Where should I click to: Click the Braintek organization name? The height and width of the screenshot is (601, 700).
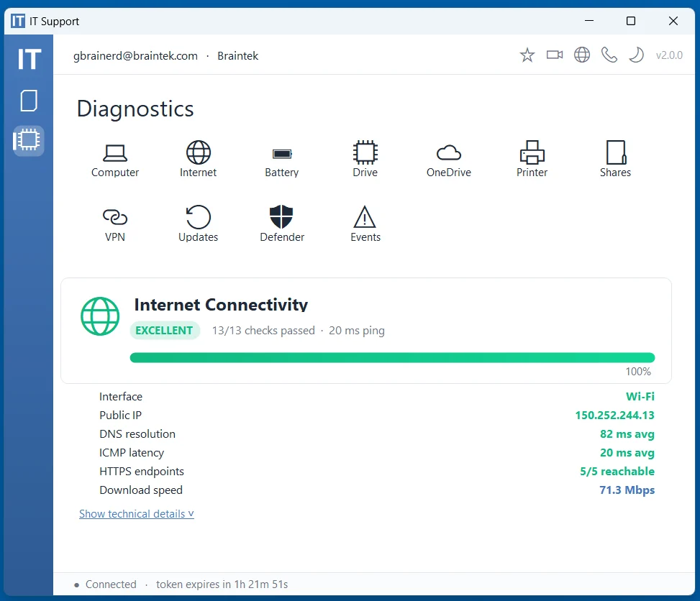click(237, 56)
